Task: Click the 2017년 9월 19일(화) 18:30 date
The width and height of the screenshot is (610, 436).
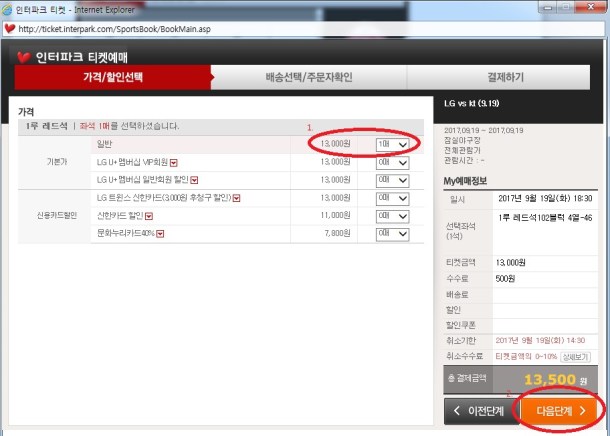Action: [x=545, y=199]
